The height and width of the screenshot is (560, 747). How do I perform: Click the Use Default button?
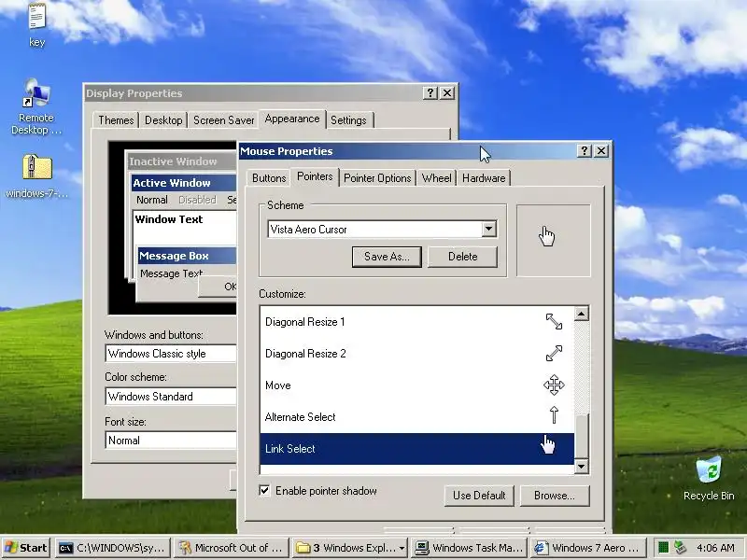479,496
